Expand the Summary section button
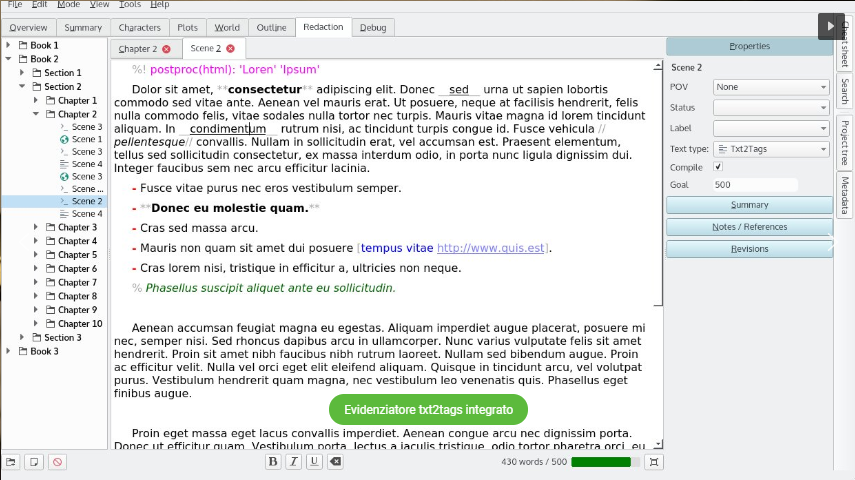Image resolution: width=855 pixels, height=480 pixels. point(750,205)
